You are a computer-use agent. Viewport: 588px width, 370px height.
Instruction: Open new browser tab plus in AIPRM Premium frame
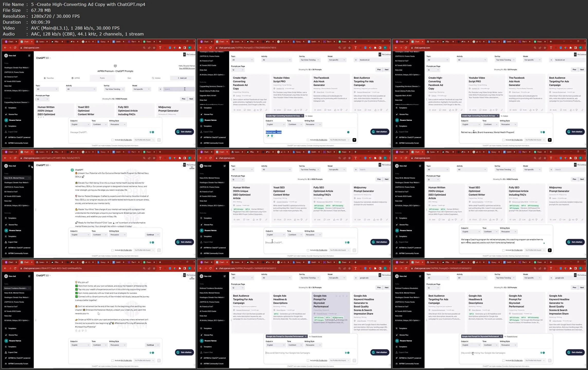point(160,42)
